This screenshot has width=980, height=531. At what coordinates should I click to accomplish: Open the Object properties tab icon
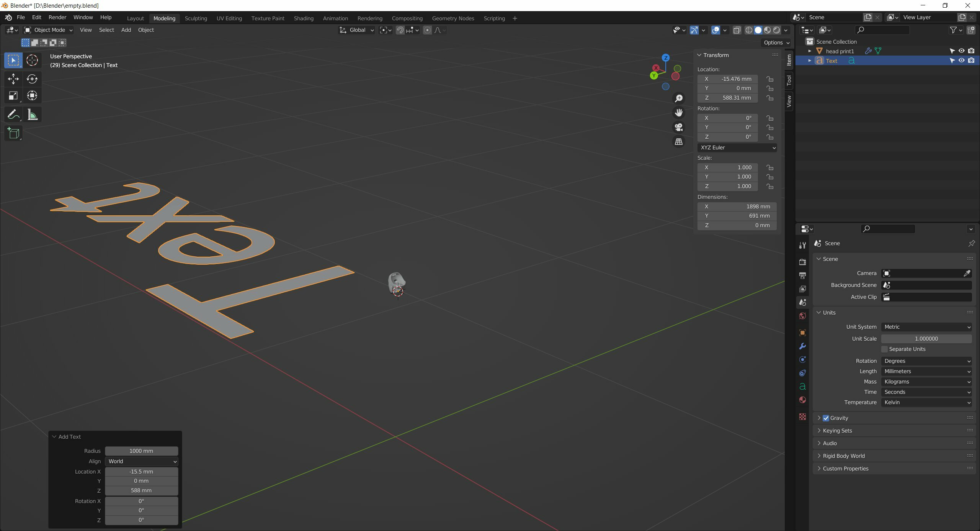tap(802, 333)
